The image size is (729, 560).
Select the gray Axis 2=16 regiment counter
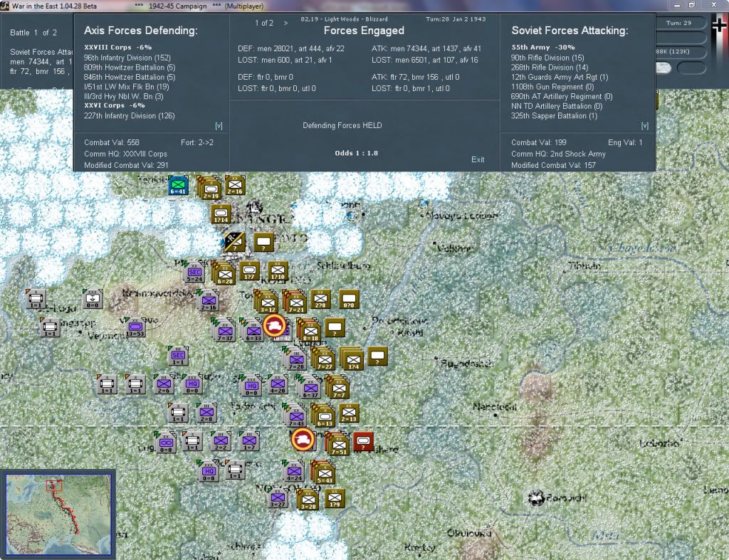(209, 301)
